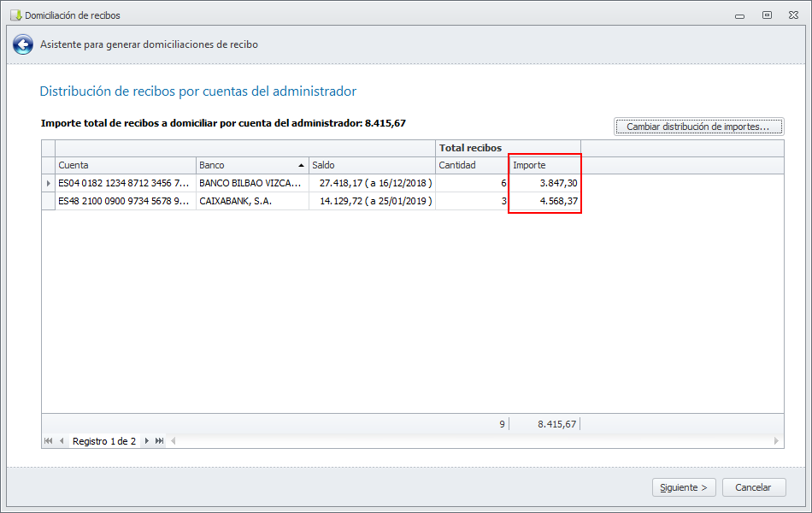Screen dimensions: 812x513
Task: Click the importe 4.568,37 cell
Action: click(544, 201)
